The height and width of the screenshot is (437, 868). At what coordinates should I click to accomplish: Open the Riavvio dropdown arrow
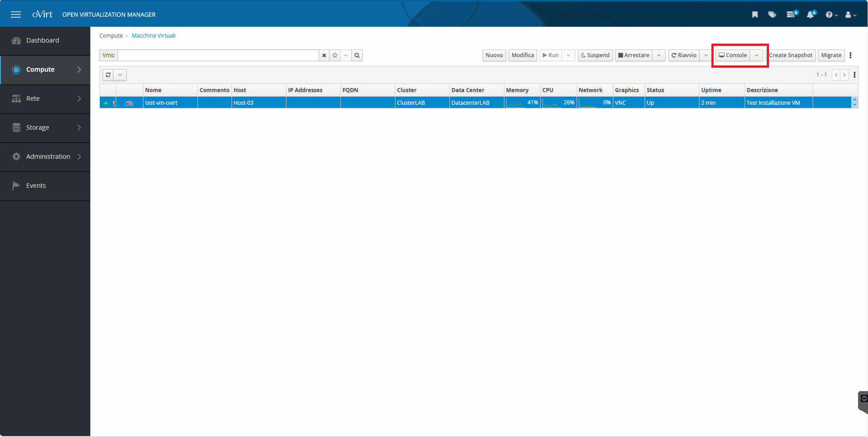point(706,55)
